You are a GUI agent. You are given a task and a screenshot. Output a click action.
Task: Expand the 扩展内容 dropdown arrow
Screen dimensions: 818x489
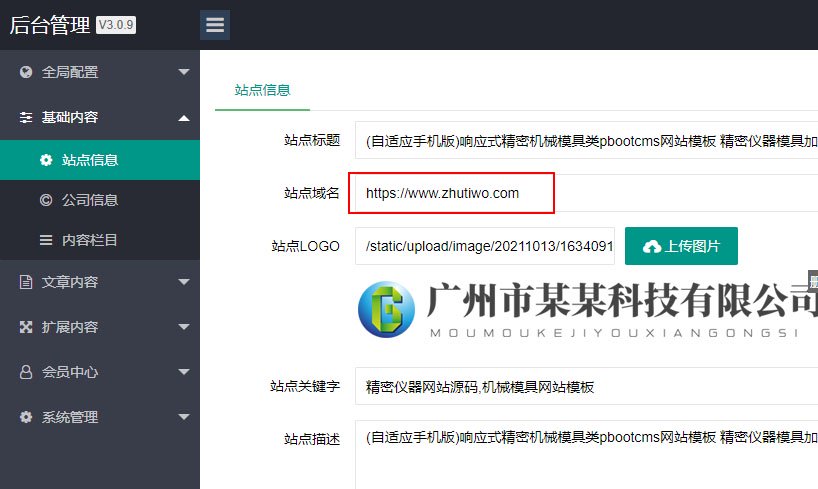point(183,327)
